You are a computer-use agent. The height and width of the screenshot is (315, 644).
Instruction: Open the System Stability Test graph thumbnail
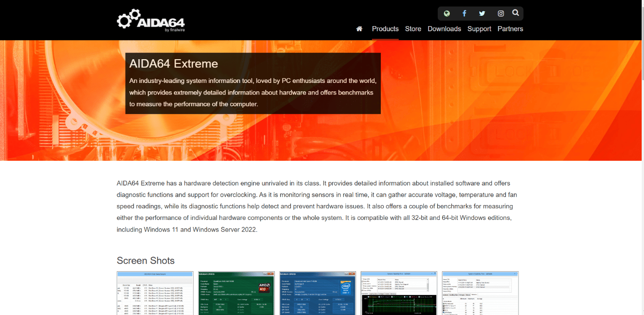coord(399,293)
